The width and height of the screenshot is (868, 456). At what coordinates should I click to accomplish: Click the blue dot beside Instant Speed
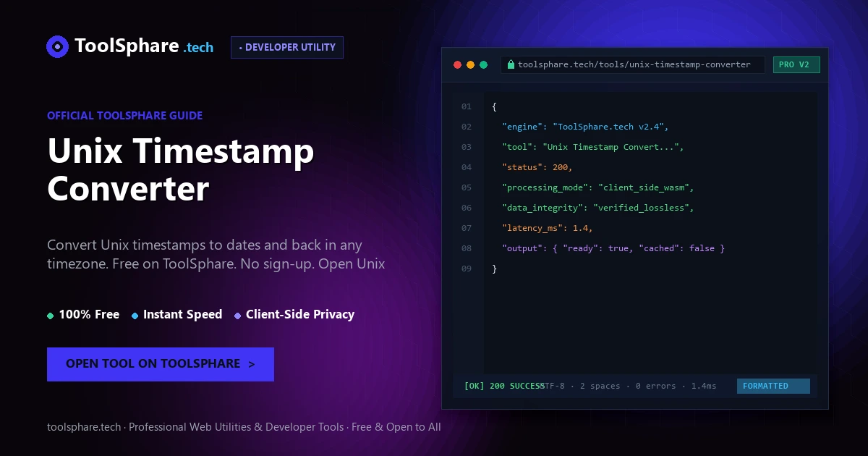135,316
